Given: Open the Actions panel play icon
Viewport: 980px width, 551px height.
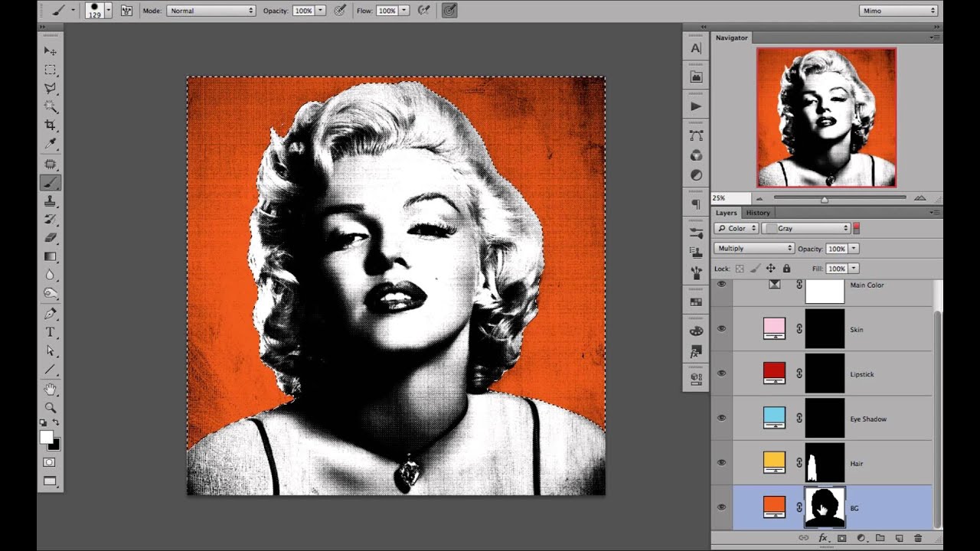Looking at the screenshot, I should [695, 106].
